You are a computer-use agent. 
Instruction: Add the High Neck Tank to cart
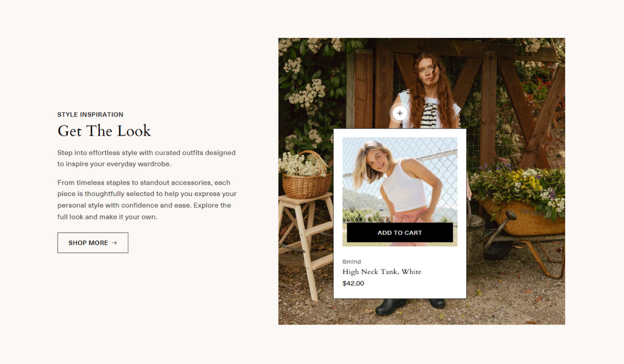click(x=399, y=232)
